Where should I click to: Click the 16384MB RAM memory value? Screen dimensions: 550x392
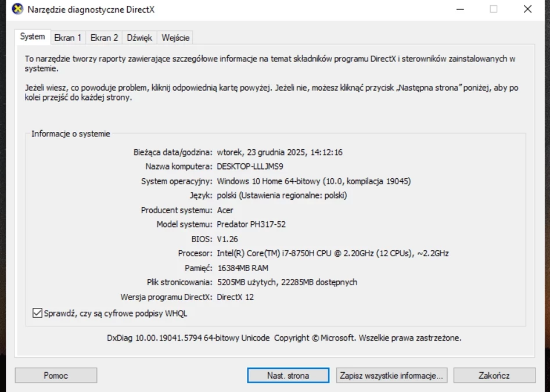(243, 268)
